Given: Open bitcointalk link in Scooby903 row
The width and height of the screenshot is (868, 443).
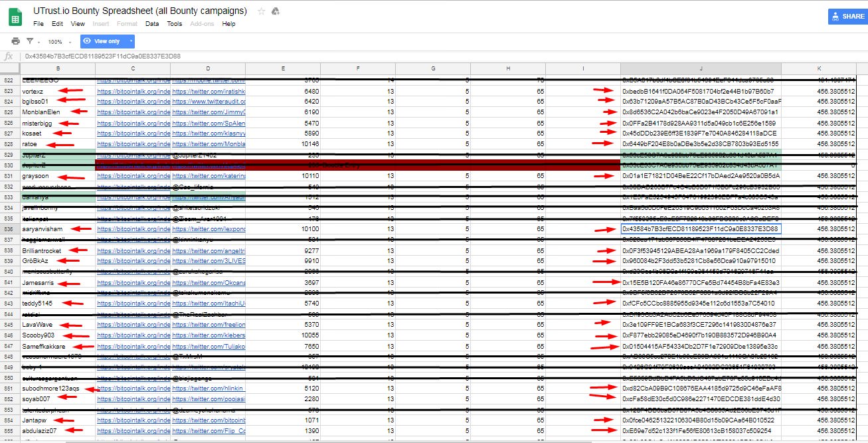Looking at the screenshot, I should [133, 335].
